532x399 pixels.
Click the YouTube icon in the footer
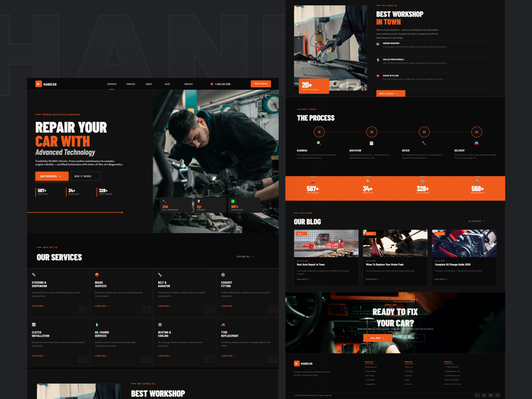point(498,395)
